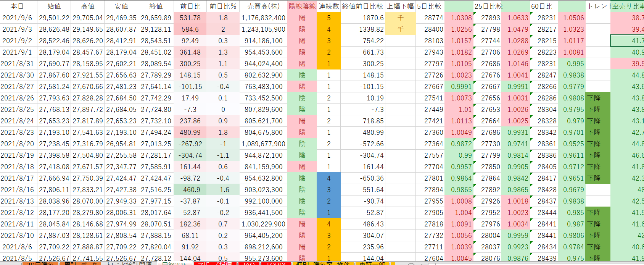The height and width of the screenshot is (265, 644).
Task: Select the 連続数 header cell
Action: (329, 6)
